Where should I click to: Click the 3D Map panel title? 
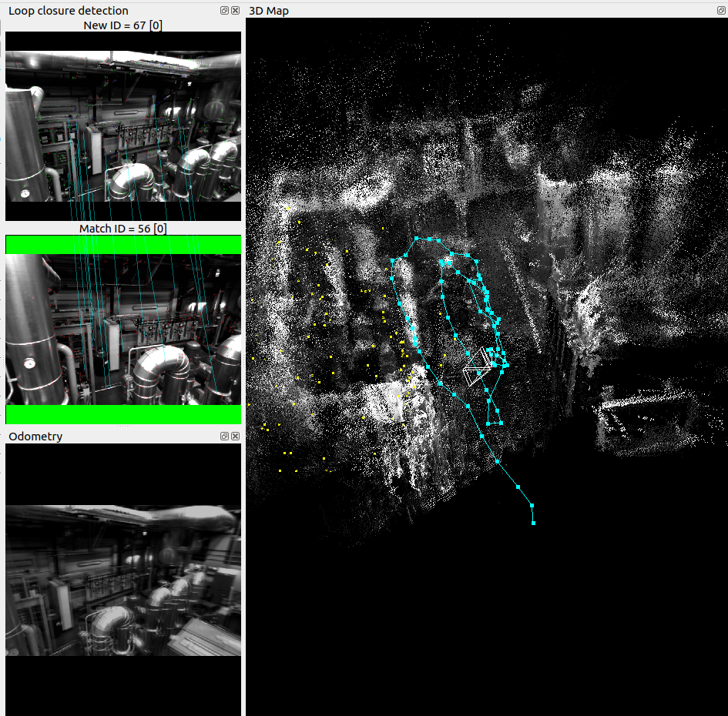coord(269,11)
